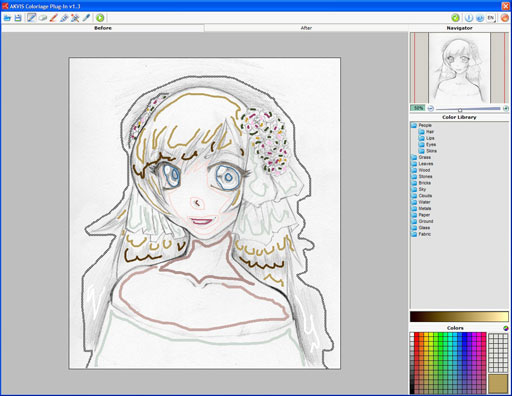The image size is (512, 396).
Task: Click the orange cancel button in toolbar
Action: click(x=505, y=18)
